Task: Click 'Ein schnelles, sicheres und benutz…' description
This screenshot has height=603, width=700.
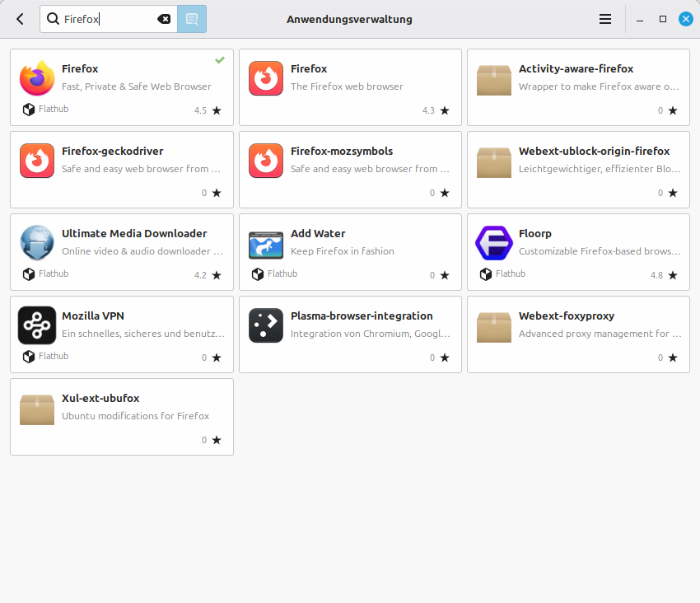Action: [142, 334]
